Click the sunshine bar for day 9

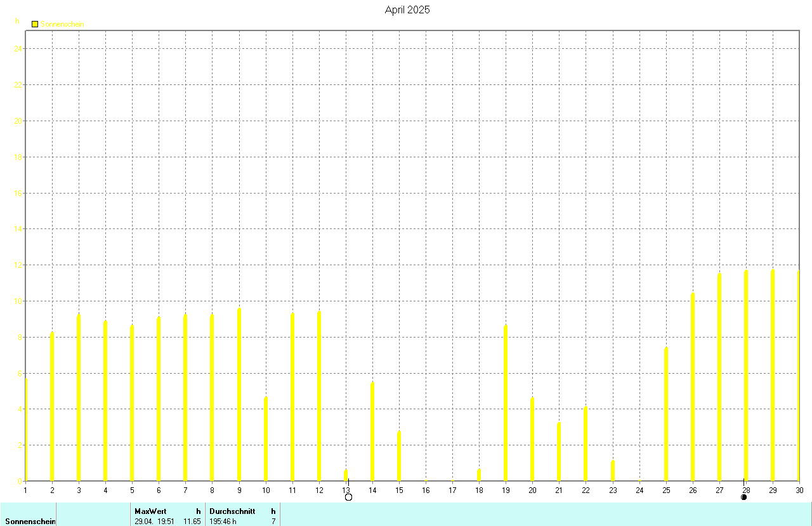239,395
